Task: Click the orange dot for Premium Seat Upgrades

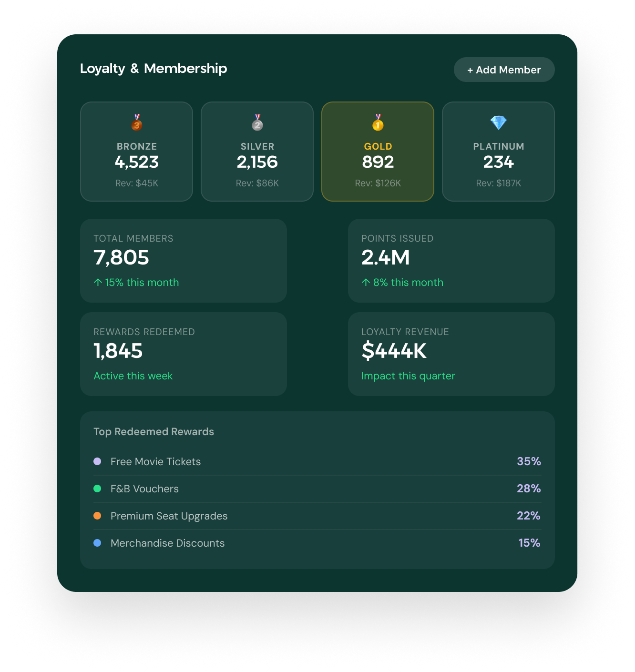Action: 97,516
